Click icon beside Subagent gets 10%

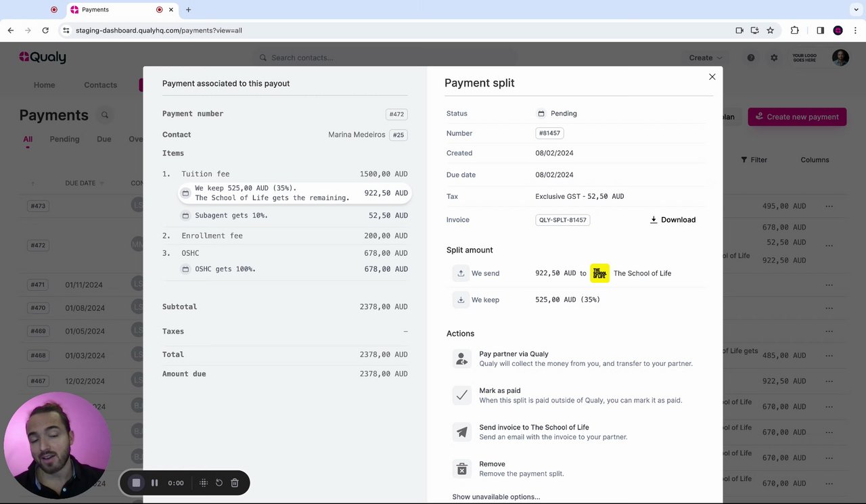point(185,215)
